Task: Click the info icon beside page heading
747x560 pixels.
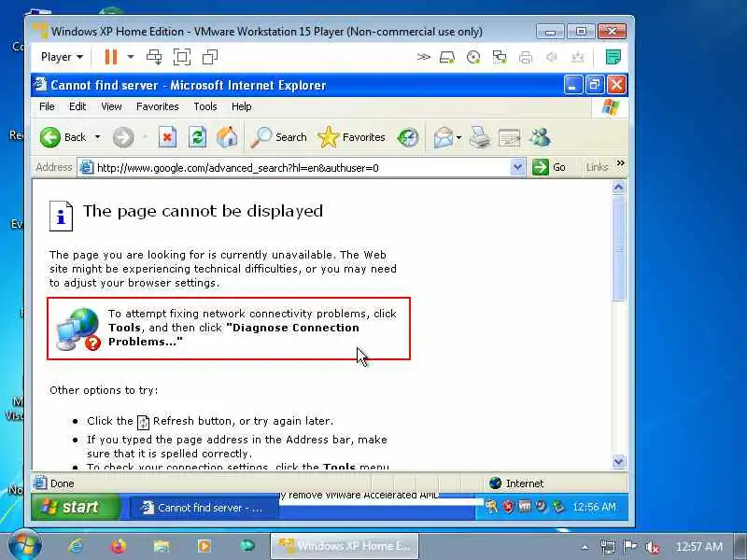Action: pyautogui.click(x=61, y=217)
